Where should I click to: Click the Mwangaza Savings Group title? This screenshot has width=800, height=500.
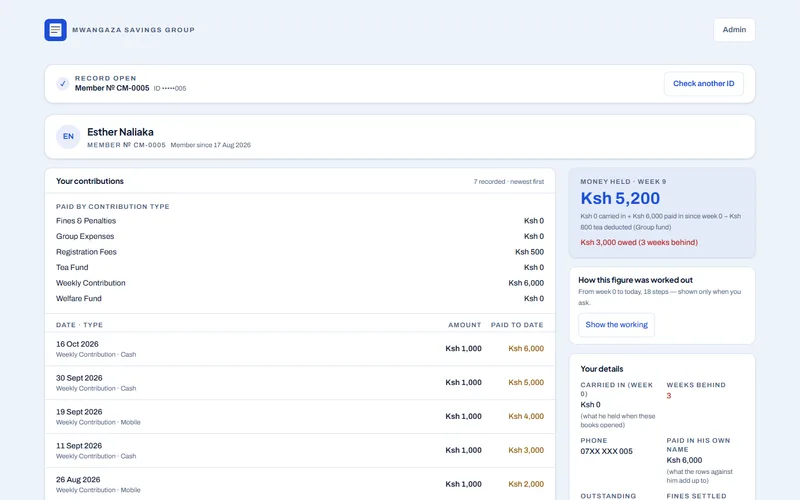(133, 30)
